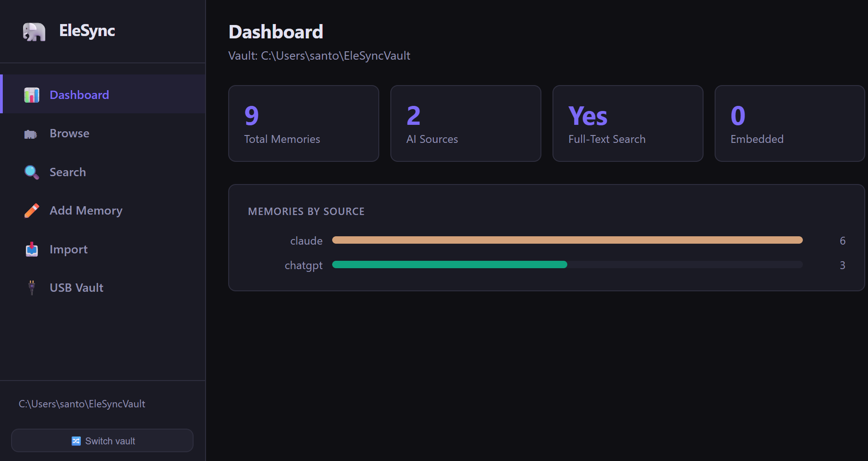Select the Full-Text Search stat card
The width and height of the screenshot is (868, 461).
628,123
